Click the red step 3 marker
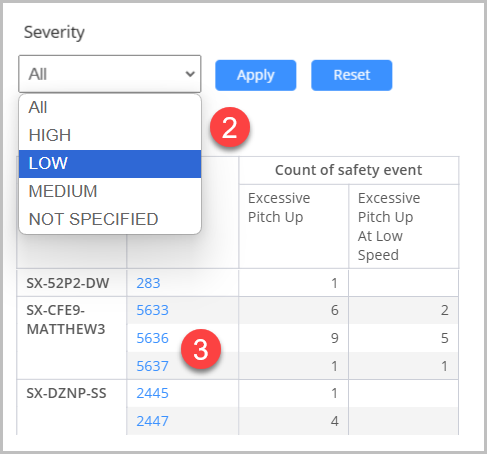This screenshot has height=454, width=487. click(x=201, y=349)
